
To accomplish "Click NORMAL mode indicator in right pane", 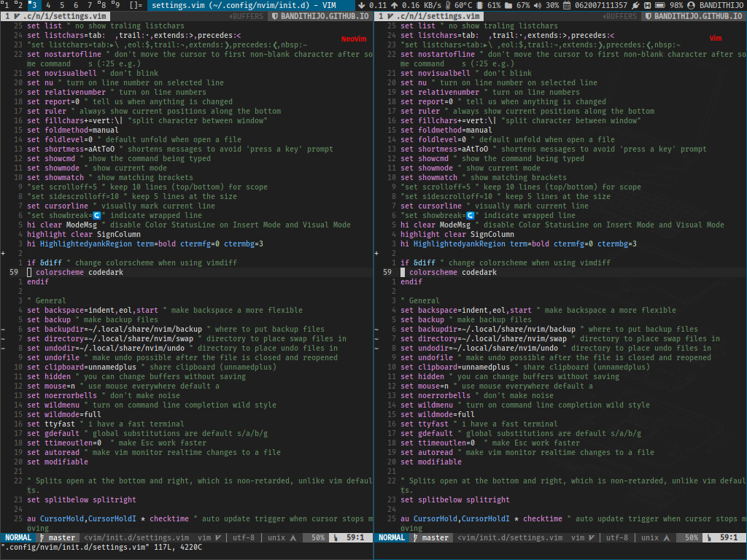I will click(392, 537).
